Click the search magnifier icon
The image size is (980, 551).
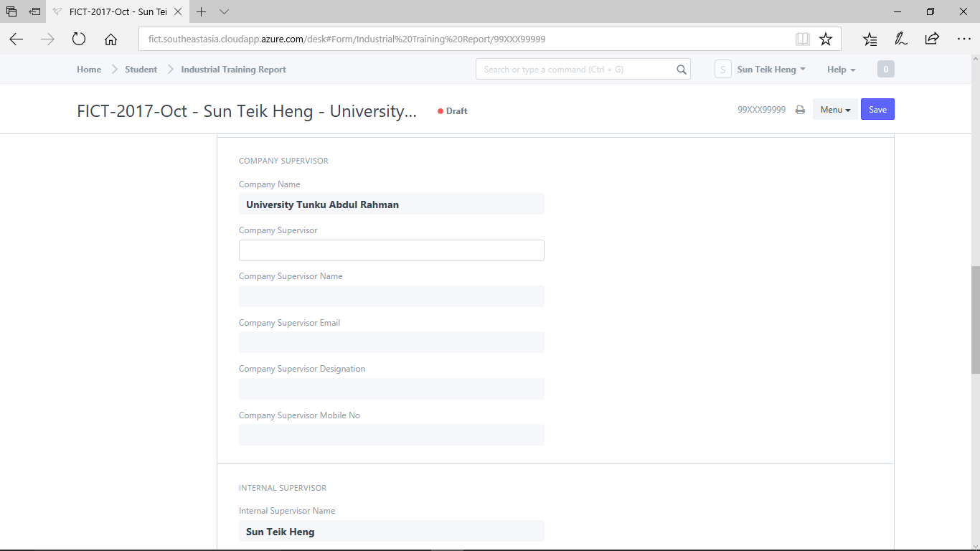point(681,70)
